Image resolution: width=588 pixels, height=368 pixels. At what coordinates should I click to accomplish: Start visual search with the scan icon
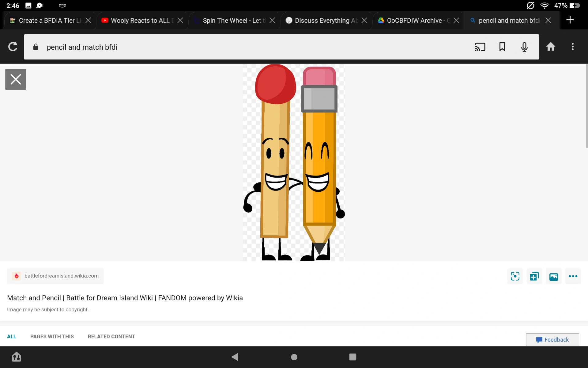click(x=515, y=276)
